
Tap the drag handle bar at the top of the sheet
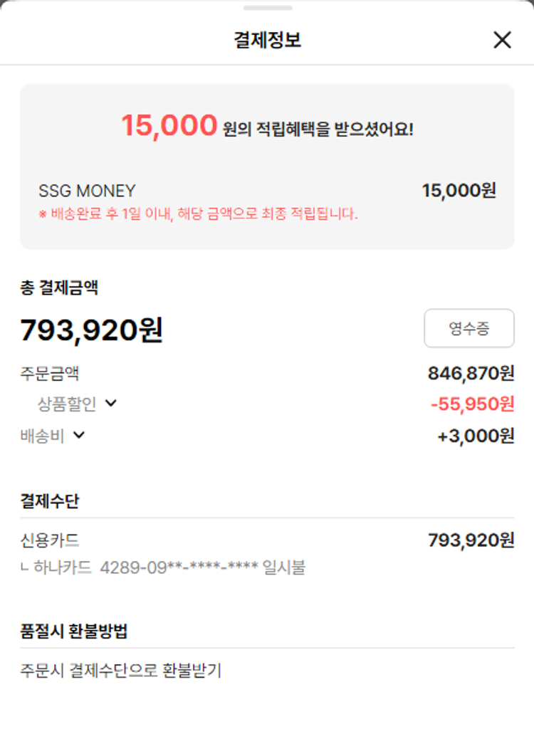(x=268, y=8)
